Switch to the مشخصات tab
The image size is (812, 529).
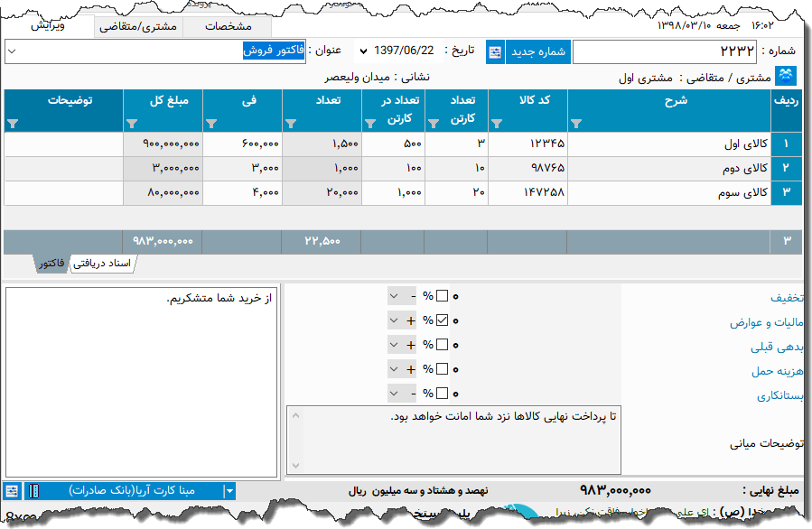click(x=229, y=27)
